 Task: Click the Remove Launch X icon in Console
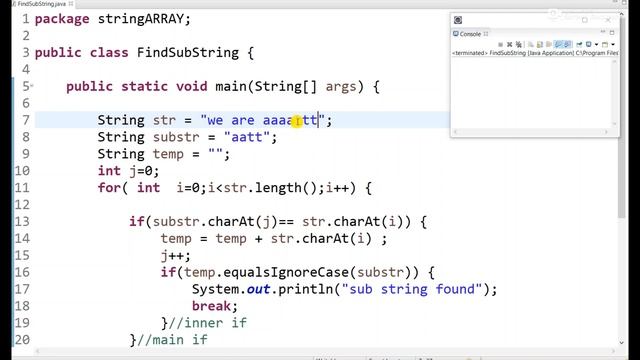point(509,44)
